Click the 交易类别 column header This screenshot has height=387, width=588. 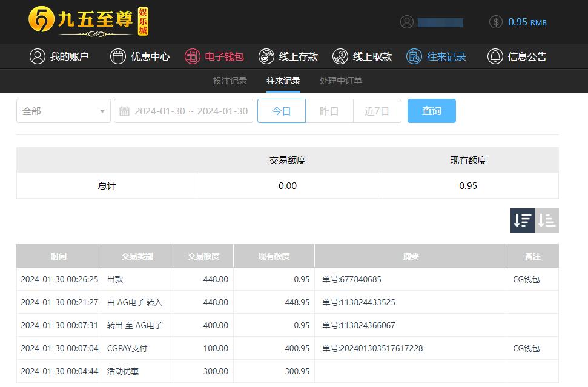[x=137, y=256]
